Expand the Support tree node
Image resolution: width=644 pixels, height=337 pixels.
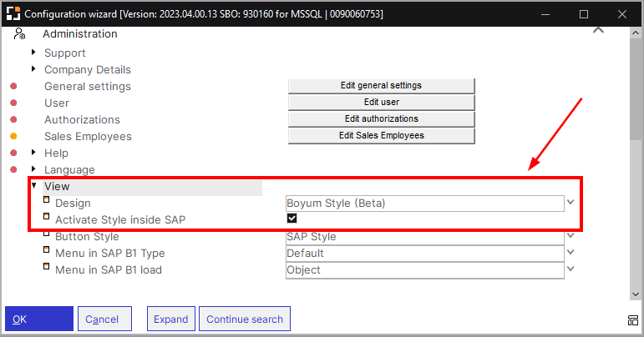pyautogui.click(x=33, y=52)
